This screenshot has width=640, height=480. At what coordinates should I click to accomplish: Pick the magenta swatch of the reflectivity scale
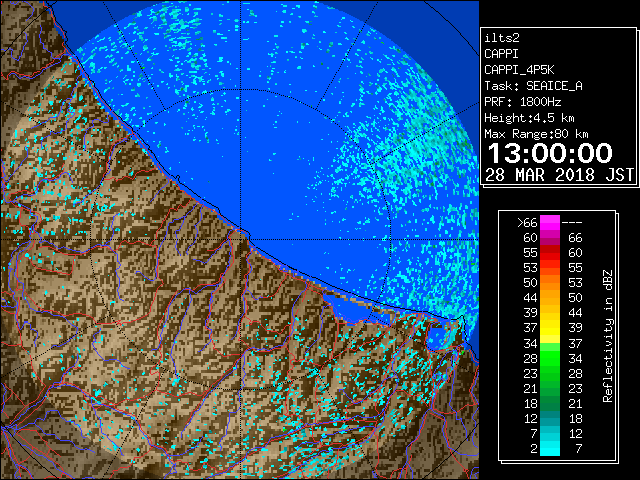[x=550, y=223]
